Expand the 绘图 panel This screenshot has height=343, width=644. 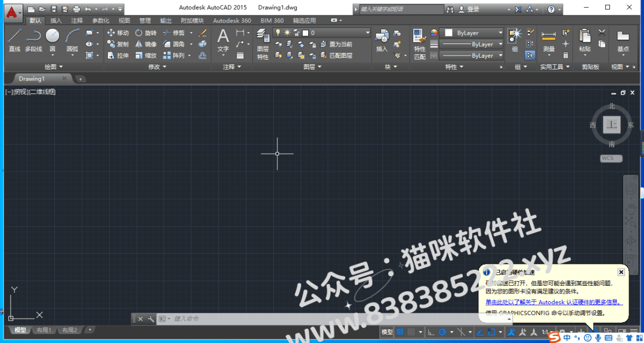[x=54, y=67]
